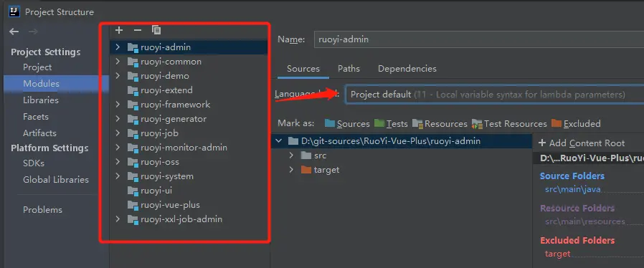Viewport: 644px width, 268px height.
Task: Expand the ruoyi-system module
Action: 118,176
